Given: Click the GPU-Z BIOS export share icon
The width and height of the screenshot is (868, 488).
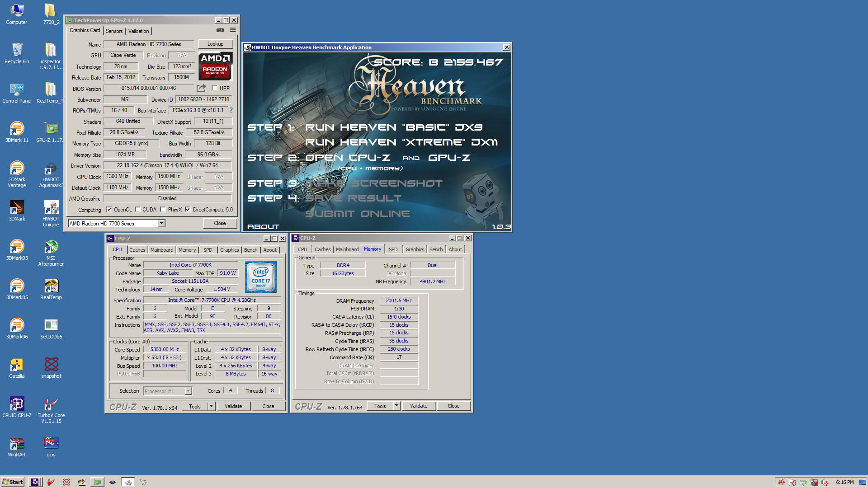Looking at the screenshot, I should click(x=201, y=88).
